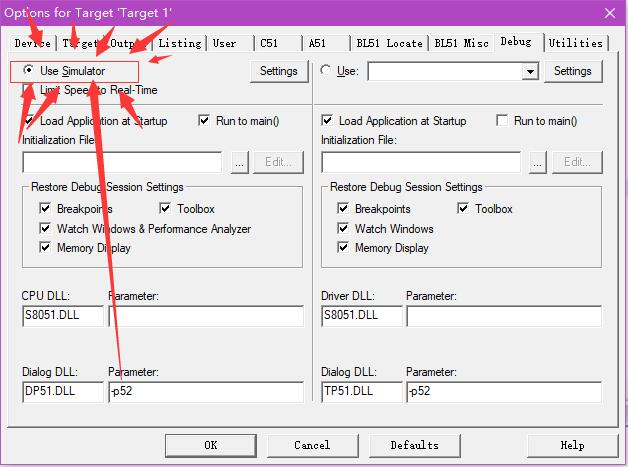Close the Options for Target dialog
The width and height of the screenshot is (628, 467).
pos(610,13)
